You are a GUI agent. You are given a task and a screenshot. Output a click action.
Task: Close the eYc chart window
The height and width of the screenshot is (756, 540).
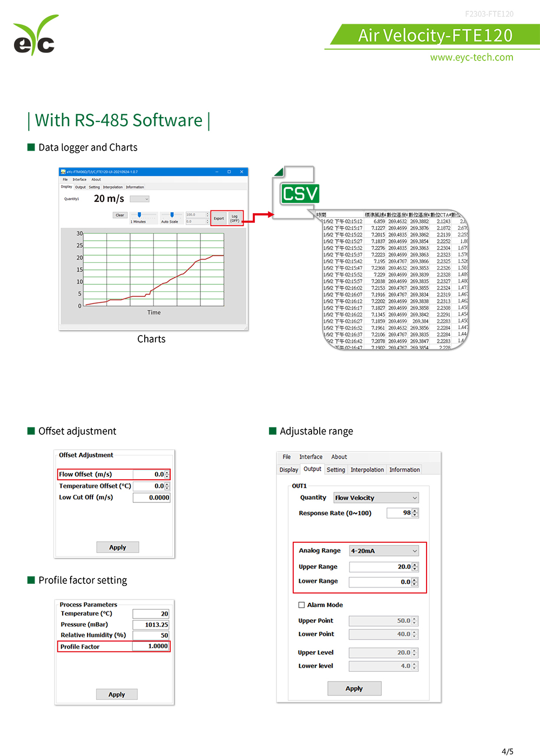pos(241,172)
